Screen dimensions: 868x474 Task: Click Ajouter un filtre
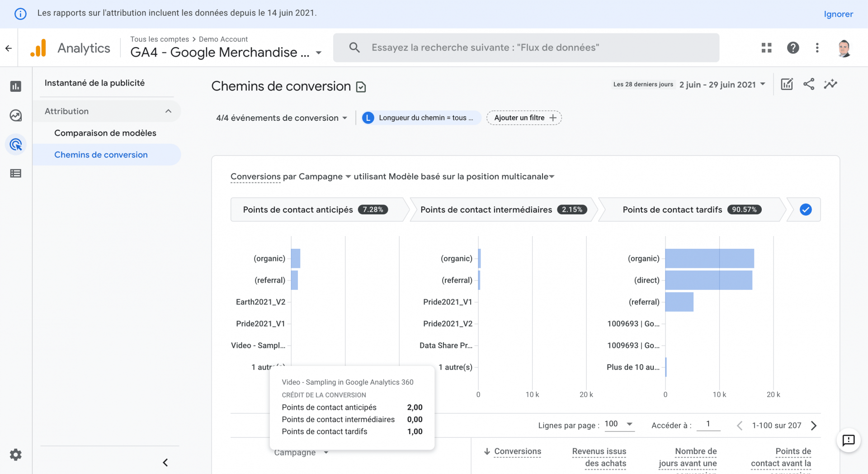point(524,118)
